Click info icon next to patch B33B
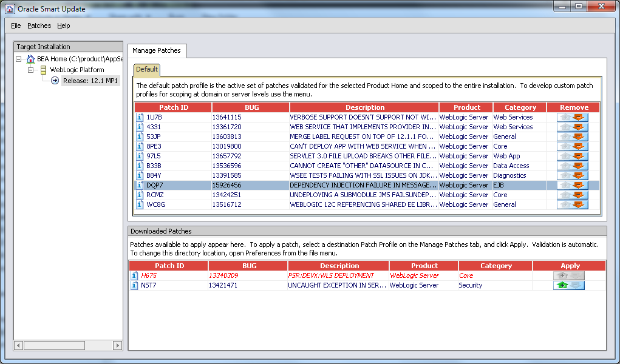 tap(139, 166)
